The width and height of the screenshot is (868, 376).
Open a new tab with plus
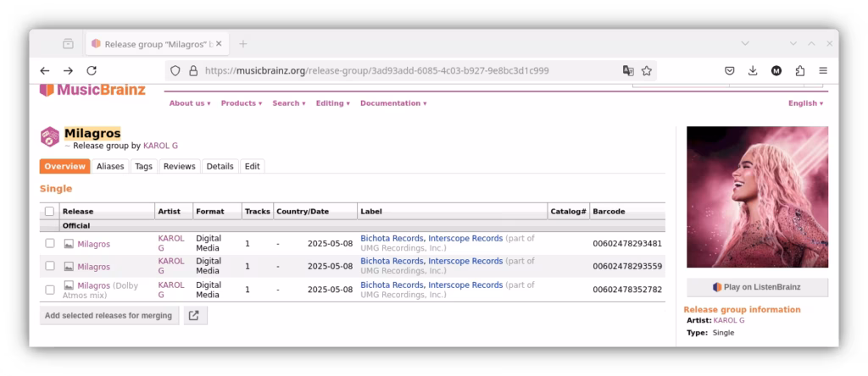click(243, 44)
